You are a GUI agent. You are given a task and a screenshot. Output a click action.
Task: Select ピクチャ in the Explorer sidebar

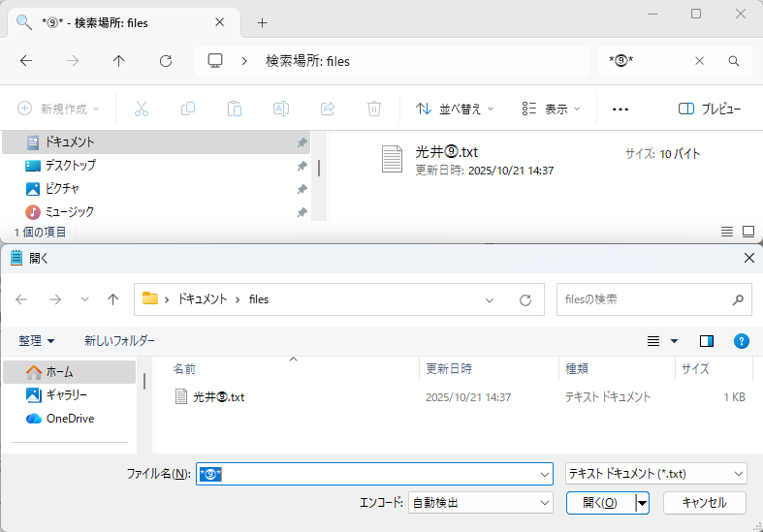(x=156, y=189)
